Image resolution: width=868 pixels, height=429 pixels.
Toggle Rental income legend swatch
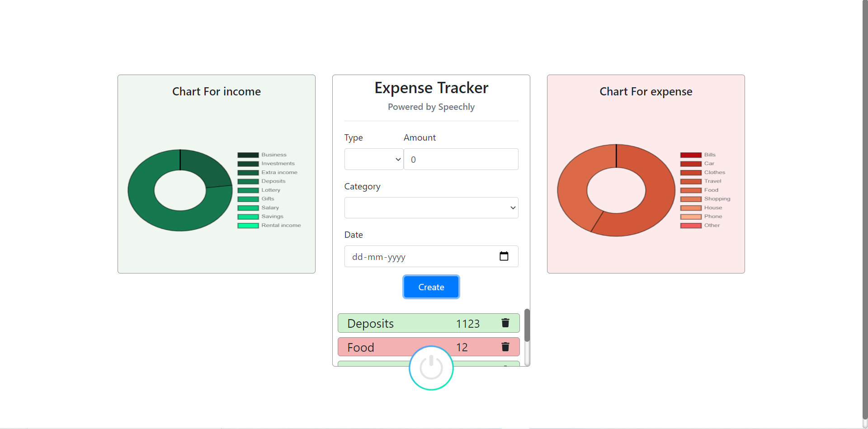tap(248, 226)
